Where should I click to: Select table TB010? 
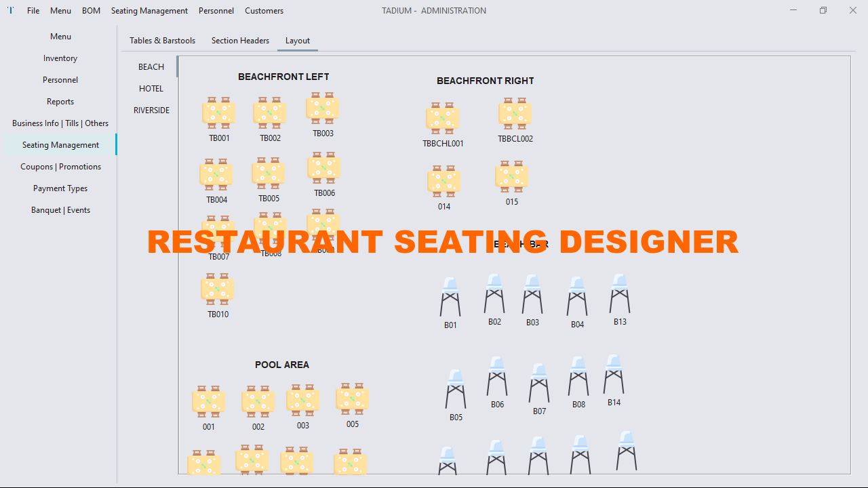tap(217, 288)
